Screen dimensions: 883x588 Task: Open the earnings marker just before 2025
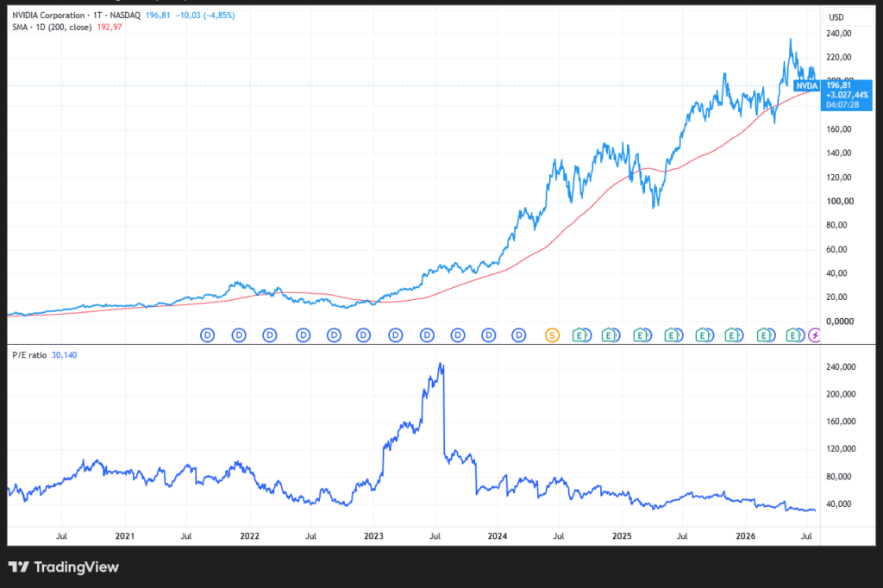point(608,335)
